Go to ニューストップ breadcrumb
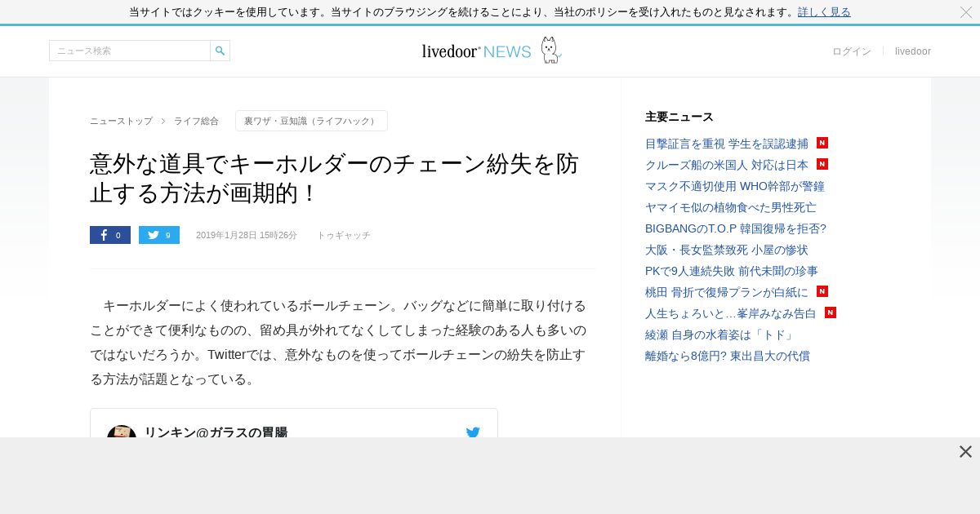 121,121
